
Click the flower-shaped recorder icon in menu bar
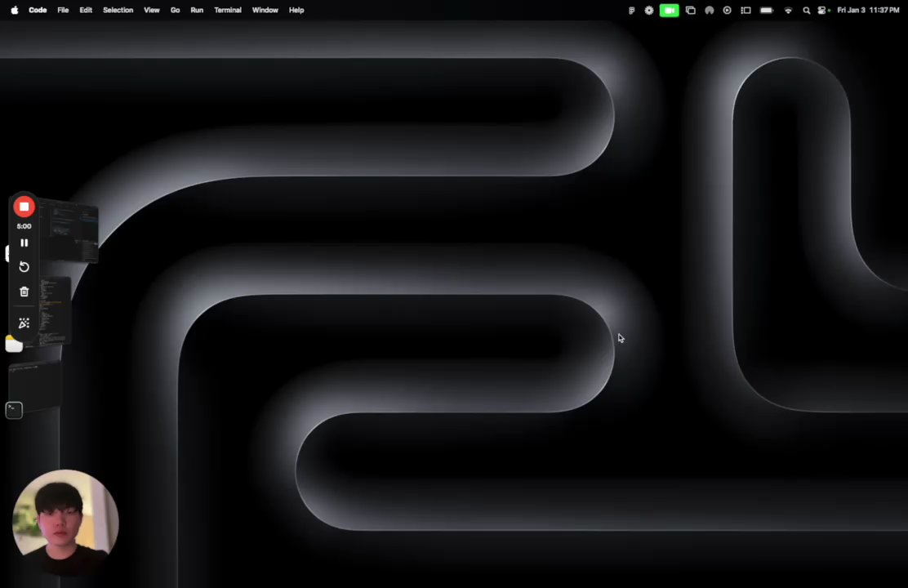coord(649,11)
